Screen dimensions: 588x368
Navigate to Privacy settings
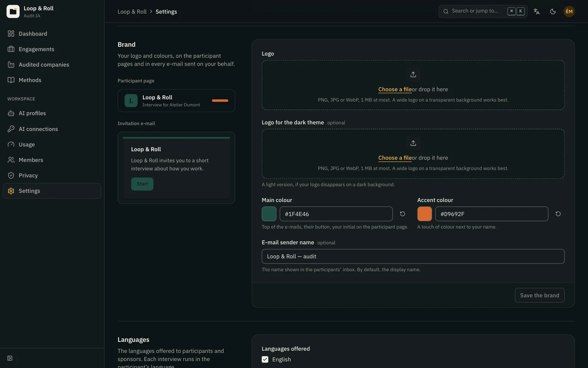(52, 176)
